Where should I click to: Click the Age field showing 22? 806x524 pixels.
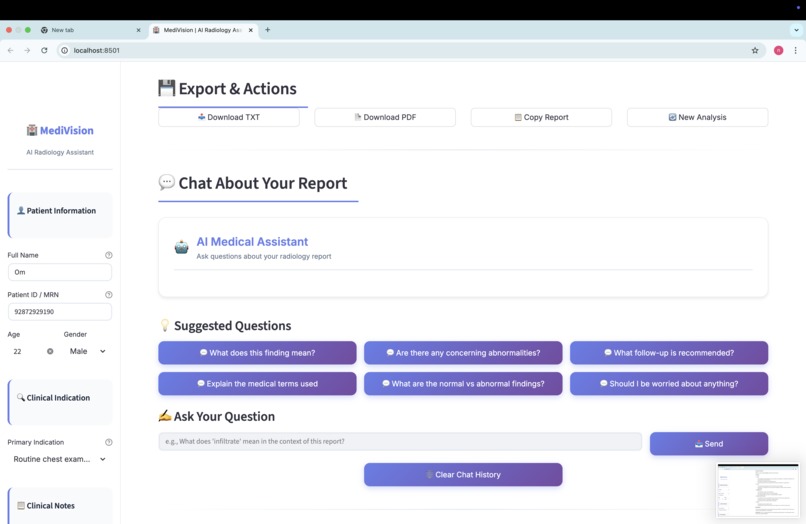pos(26,351)
